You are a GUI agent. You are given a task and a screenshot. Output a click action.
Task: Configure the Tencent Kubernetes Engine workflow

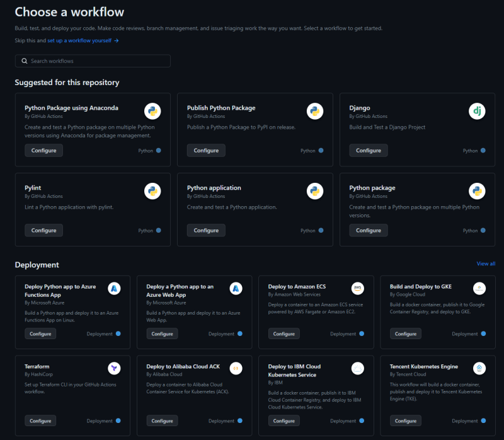point(406,420)
